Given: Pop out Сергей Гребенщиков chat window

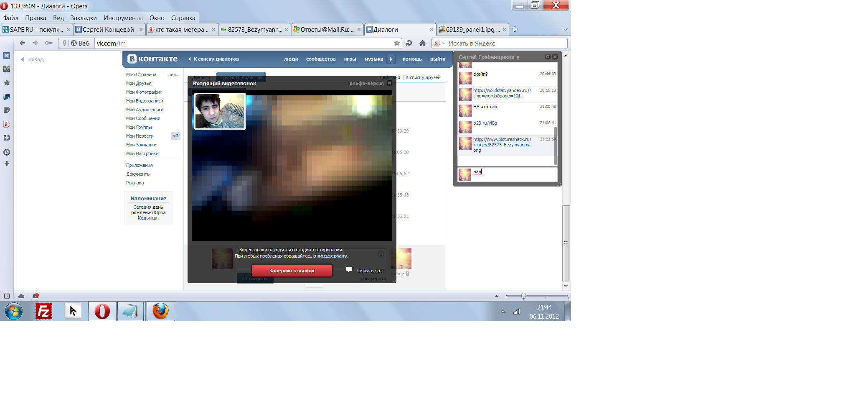Looking at the screenshot, I should click(x=548, y=57).
